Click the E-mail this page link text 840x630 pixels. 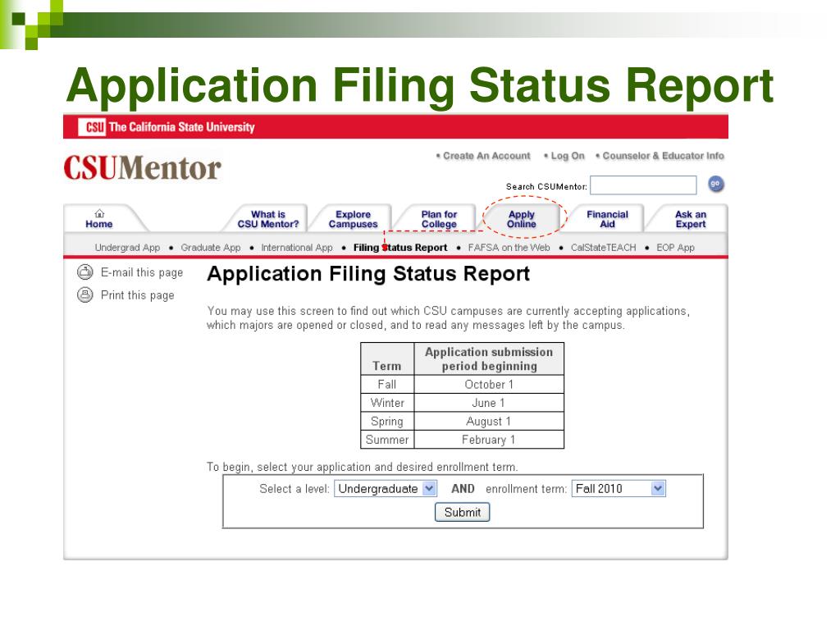[142, 272]
